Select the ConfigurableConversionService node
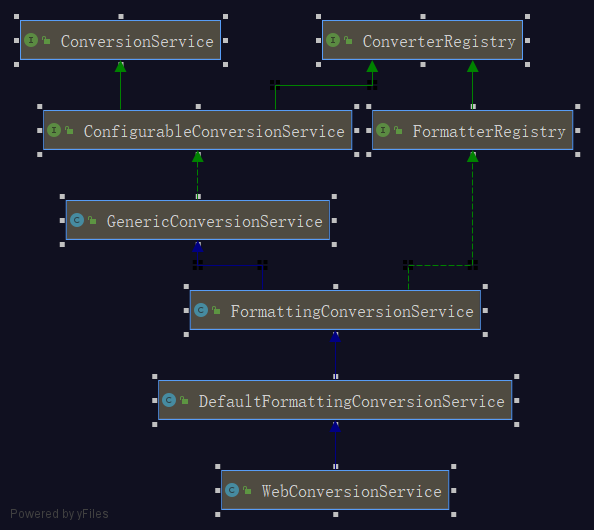Image resolution: width=594 pixels, height=530 pixels. pos(197,130)
